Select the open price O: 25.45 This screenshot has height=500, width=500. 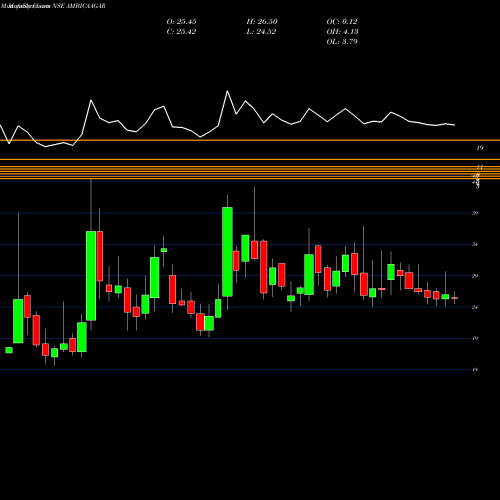click(181, 22)
